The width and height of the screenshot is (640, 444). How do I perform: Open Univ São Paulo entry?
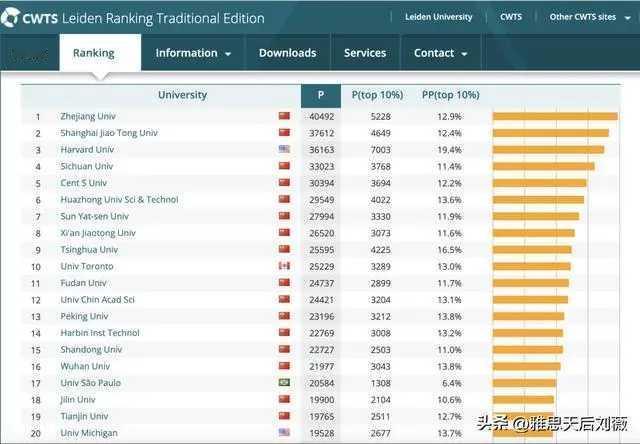tap(91, 383)
